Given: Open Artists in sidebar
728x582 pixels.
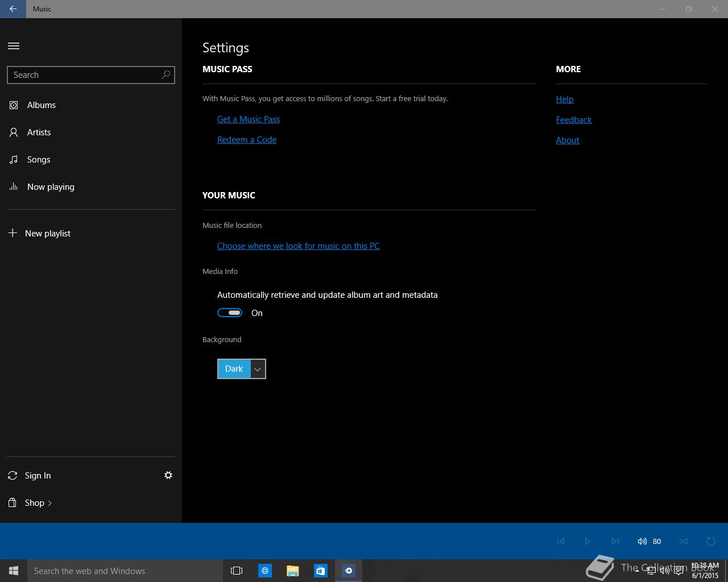Looking at the screenshot, I should (x=91, y=132).
